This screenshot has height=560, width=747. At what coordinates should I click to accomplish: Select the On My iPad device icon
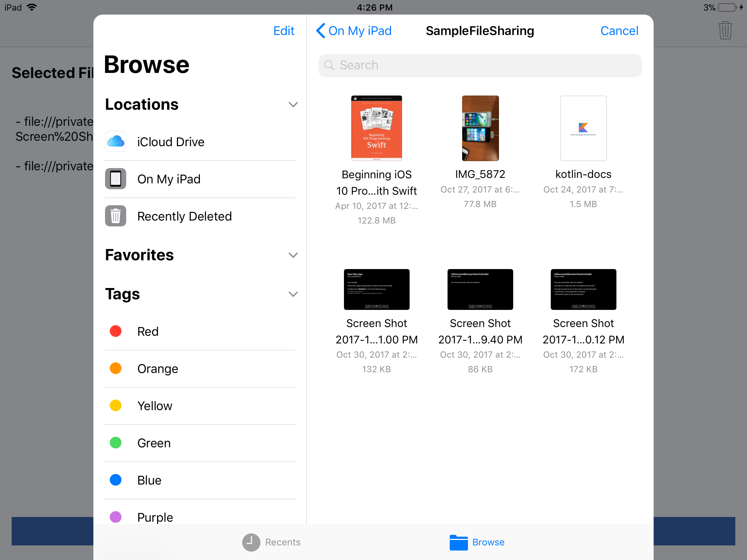click(116, 179)
